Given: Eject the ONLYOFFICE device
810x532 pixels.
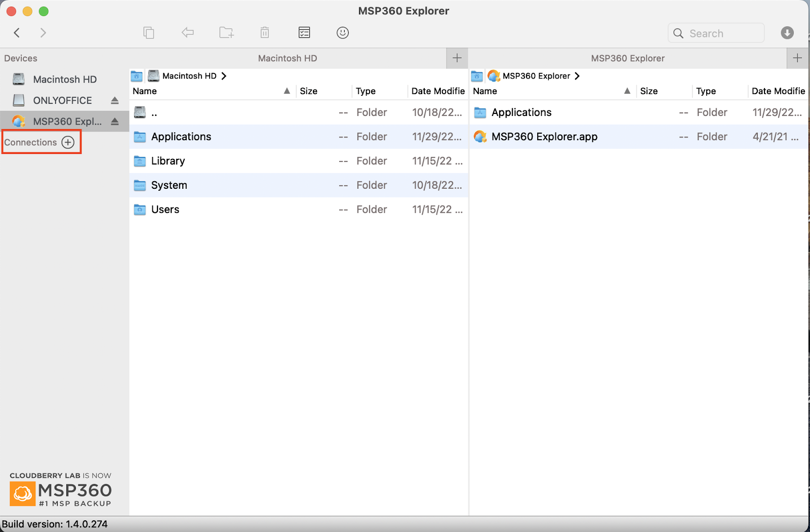Looking at the screenshot, I should 115,100.
